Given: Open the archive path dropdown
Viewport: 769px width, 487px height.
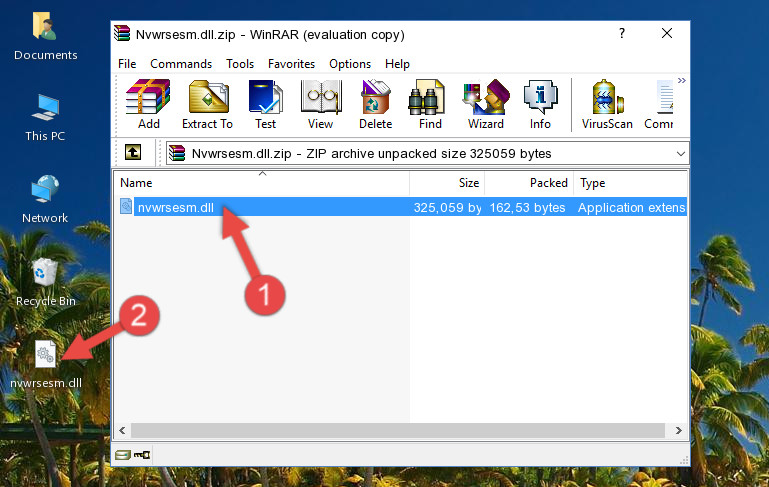Looking at the screenshot, I should click(x=681, y=154).
